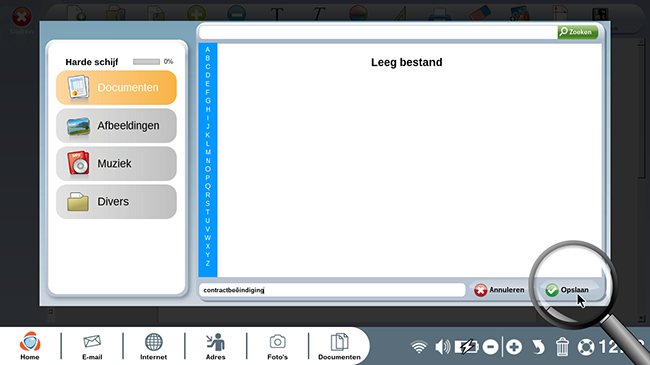The height and width of the screenshot is (365, 650).
Task: Click the volume speaker icon
Action: point(442,347)
